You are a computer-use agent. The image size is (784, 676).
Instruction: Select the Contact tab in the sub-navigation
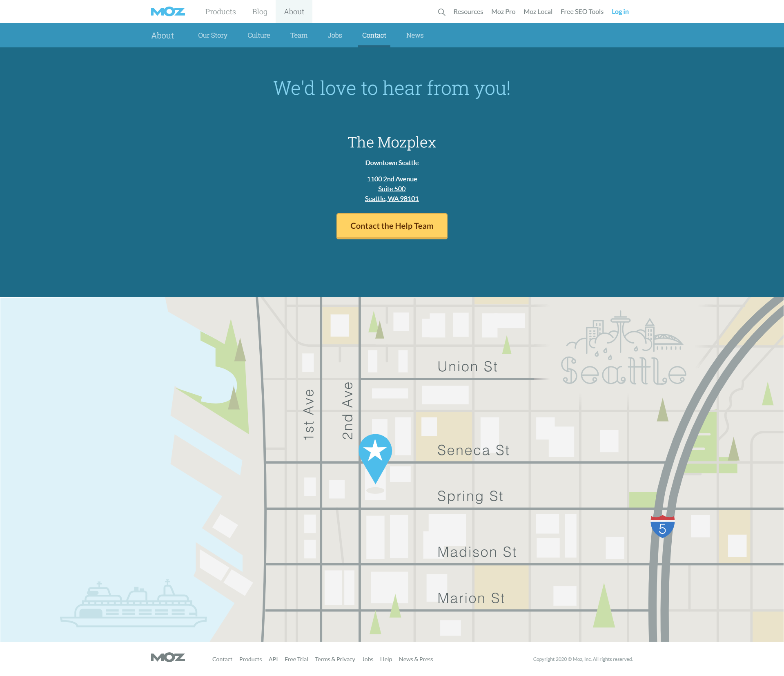pyautogui.click(x=374, y=36)
